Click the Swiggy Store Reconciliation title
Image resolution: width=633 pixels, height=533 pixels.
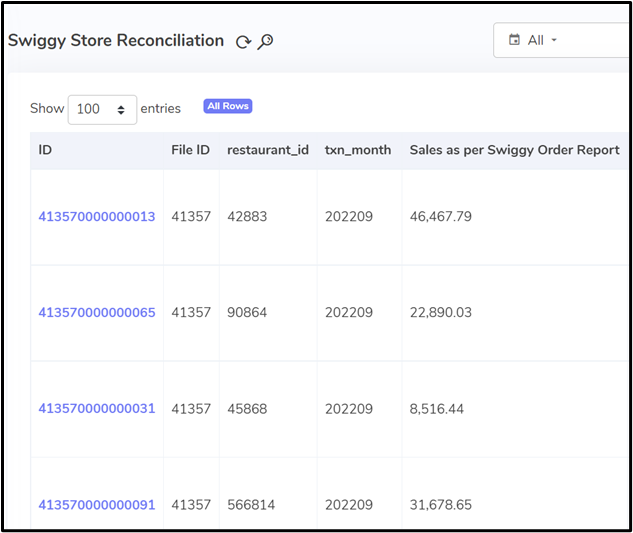tap(116, 41)
